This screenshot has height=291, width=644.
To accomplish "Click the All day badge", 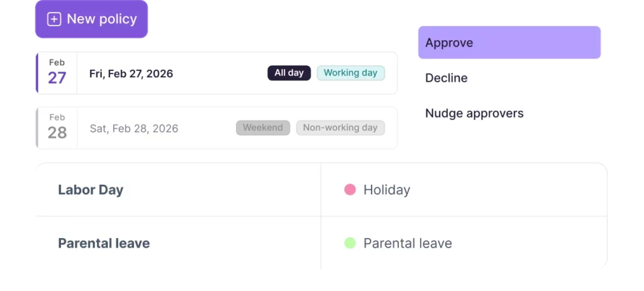I will click(x=289, y=73).
